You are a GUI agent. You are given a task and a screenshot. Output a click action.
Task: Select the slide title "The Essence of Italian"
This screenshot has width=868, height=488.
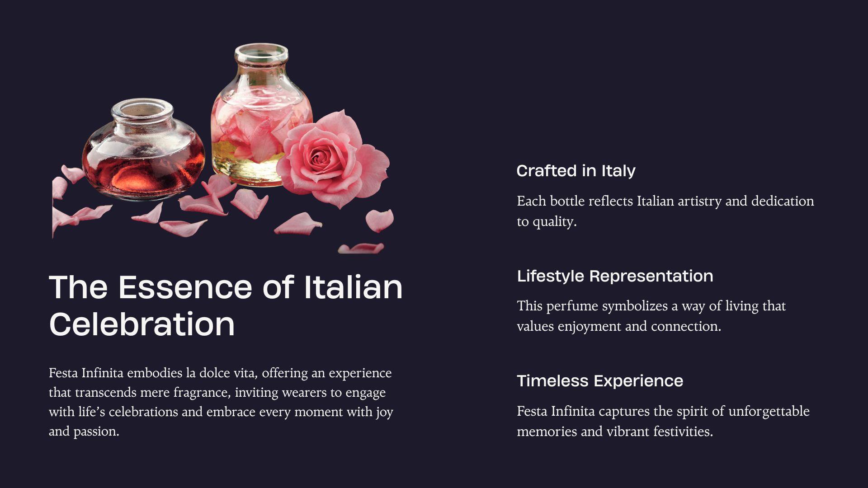click(226, 287)
